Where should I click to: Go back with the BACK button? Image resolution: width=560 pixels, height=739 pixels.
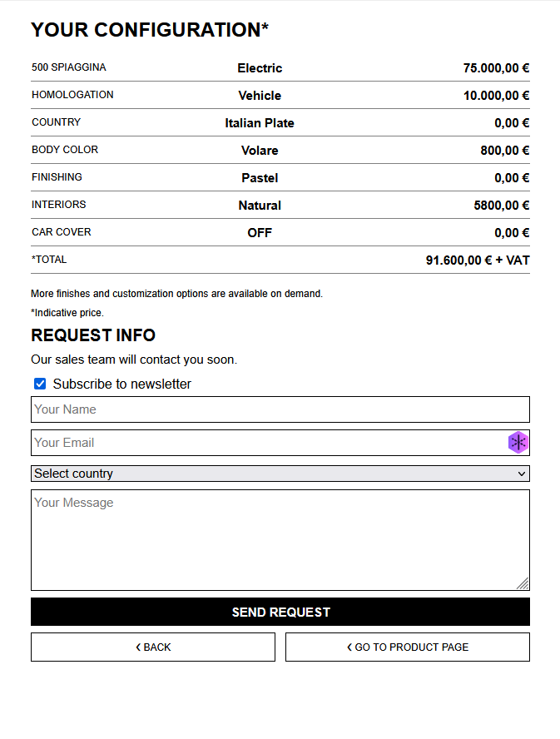pyautogui.click(x=153, y=647)
